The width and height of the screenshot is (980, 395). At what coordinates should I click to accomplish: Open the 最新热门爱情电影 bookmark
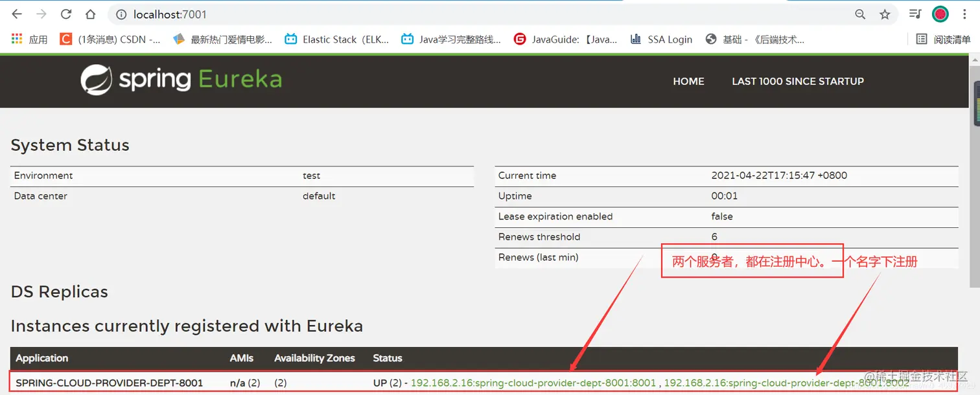[223, 39]
